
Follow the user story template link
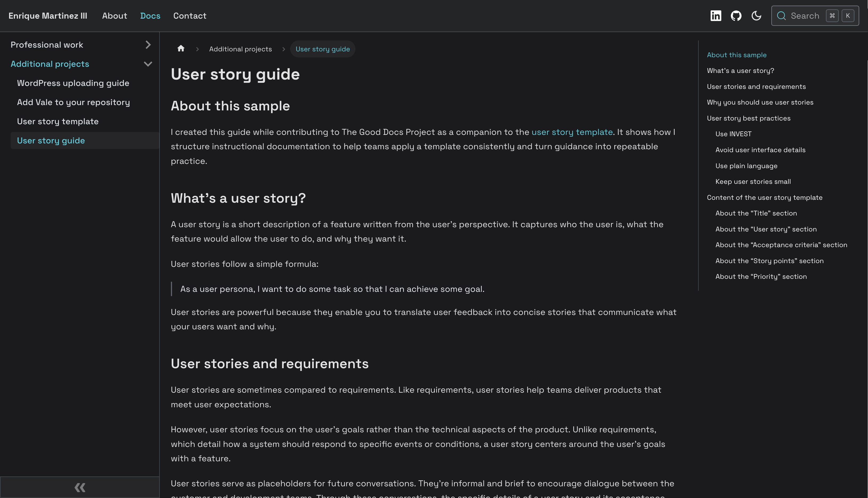572,132
